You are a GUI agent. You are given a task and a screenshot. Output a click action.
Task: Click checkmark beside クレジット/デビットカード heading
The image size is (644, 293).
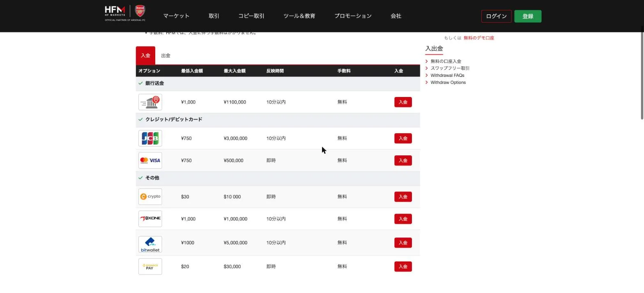(x=140, y=120)
